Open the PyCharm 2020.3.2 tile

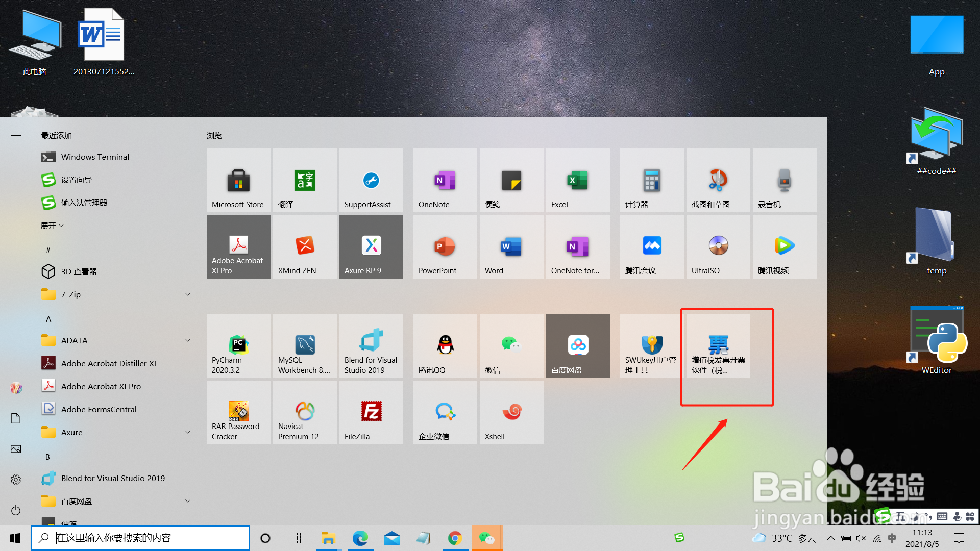238,346
